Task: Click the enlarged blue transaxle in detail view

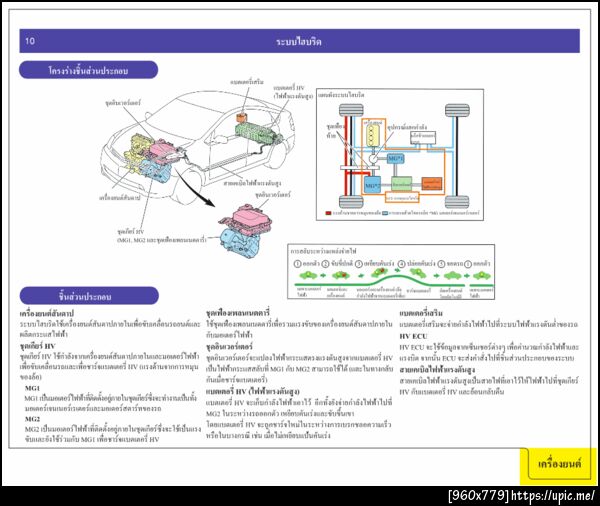Action: click(x=241, y=245)
